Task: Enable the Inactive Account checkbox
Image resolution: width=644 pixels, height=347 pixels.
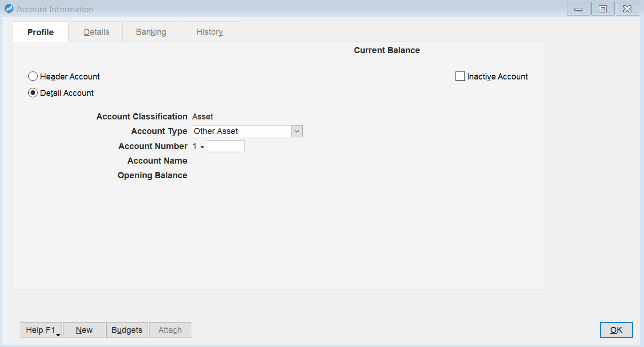Action: pyautogui.click(x=460, y=76)
